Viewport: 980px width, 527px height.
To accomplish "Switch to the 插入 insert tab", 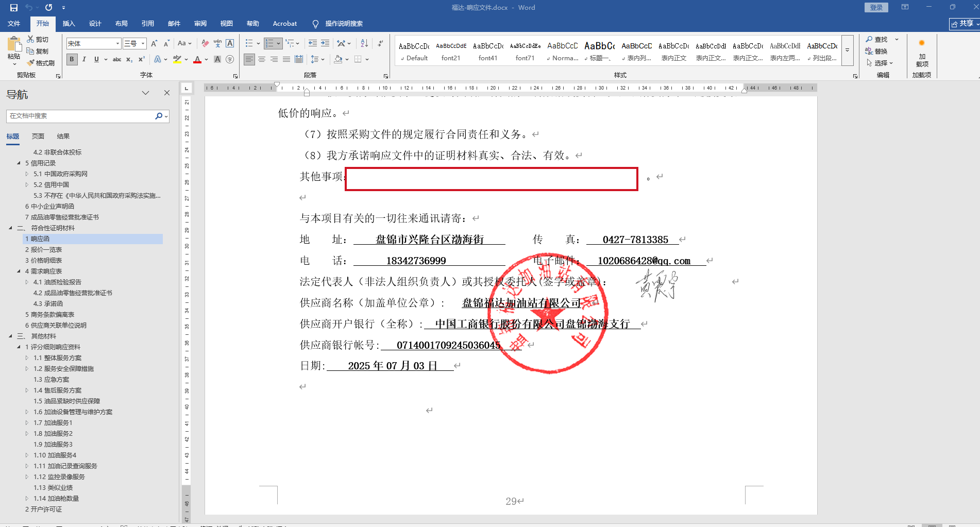I will pos(69,24).
